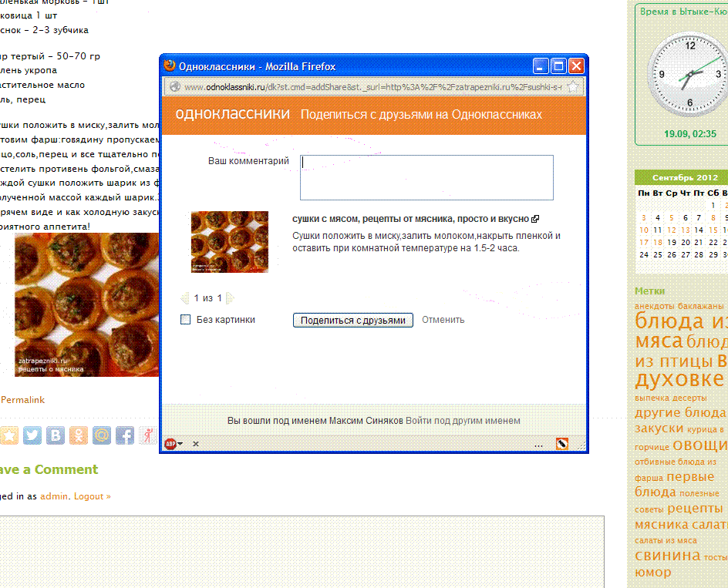The height and width of the screenshot is (588, 728).
Task: Share via the VKontakte B icon
Action: coord(56,435)
